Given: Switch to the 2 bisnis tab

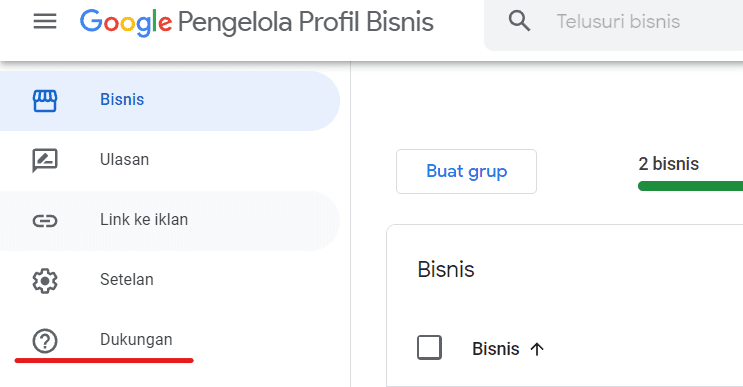Looking at the screenshot, I should coord(668,164).
